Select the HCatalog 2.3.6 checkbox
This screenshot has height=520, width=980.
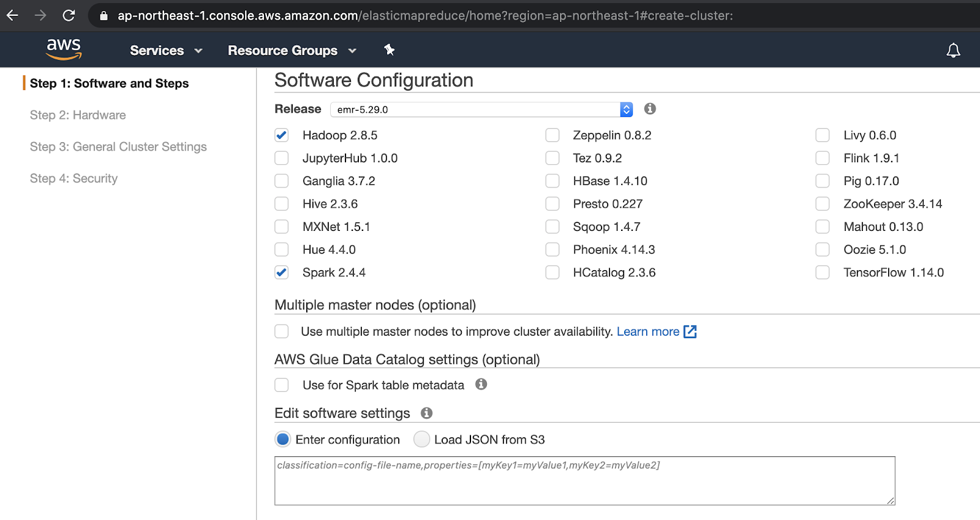pos(552,273)
